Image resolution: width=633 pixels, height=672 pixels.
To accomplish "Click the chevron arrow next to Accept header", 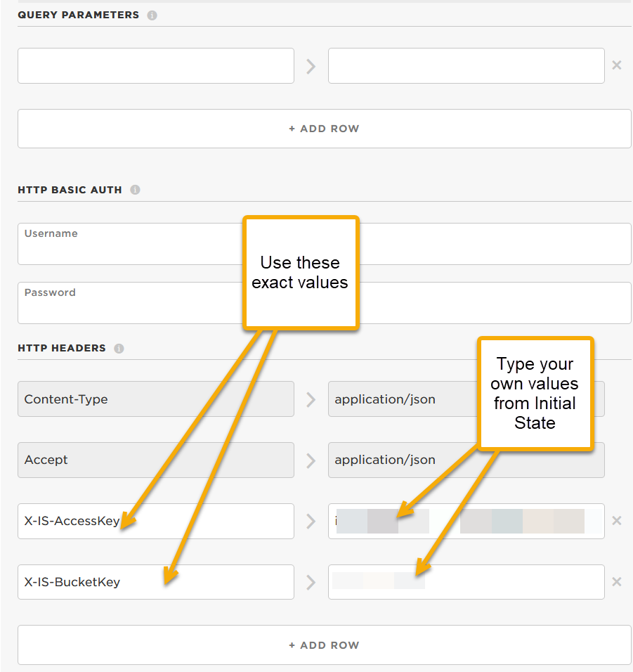I will (x=311, y=460).
